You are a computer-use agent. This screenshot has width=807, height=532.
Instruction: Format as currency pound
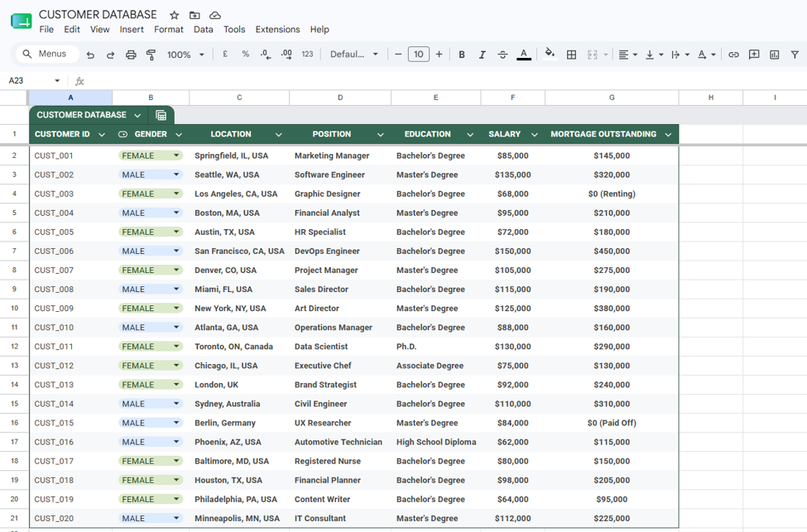pyautogui.click(x=225, y=54)
